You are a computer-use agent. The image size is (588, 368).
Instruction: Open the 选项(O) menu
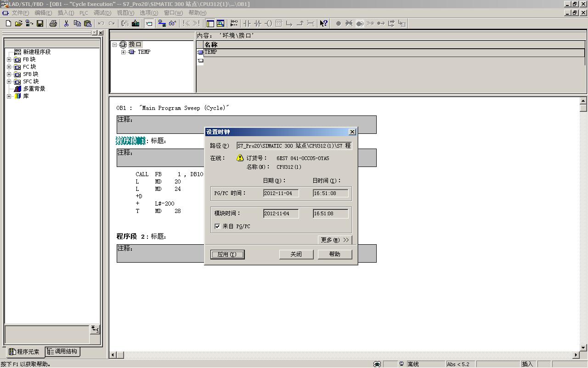pyautogui.click(x=149, y=13)
